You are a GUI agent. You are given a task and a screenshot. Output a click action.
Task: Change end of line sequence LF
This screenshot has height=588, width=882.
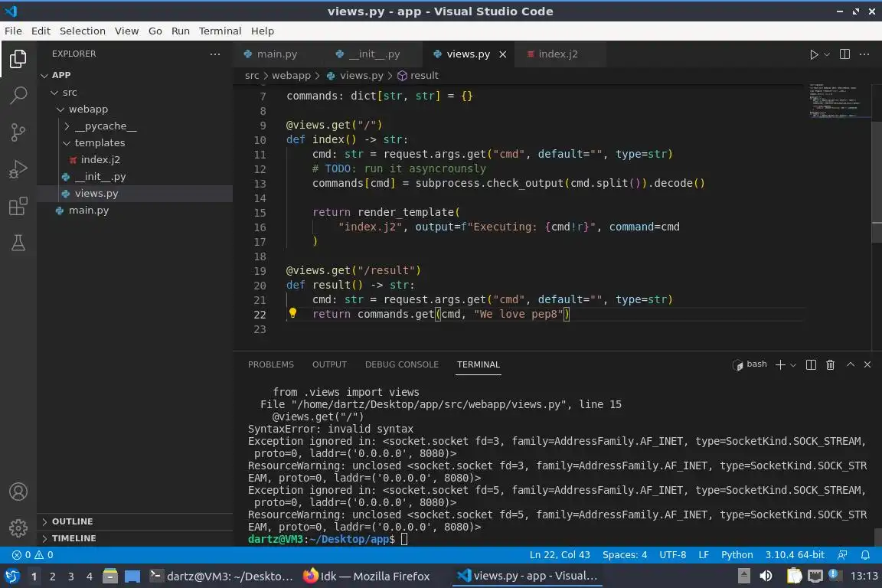(x=704, y=555)
